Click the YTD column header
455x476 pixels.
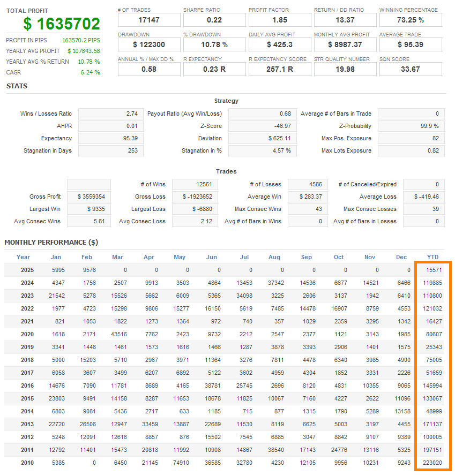click(432, 257)
